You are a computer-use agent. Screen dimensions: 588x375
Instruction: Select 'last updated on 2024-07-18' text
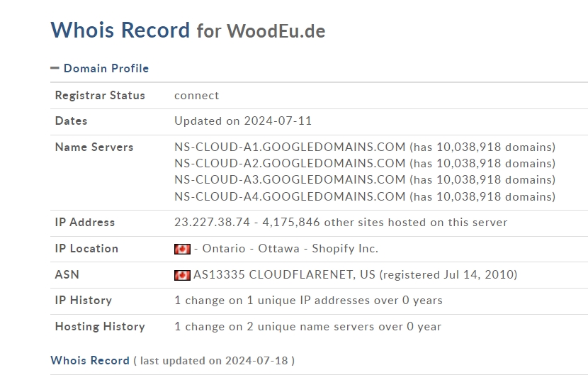(x=214, y=361)
